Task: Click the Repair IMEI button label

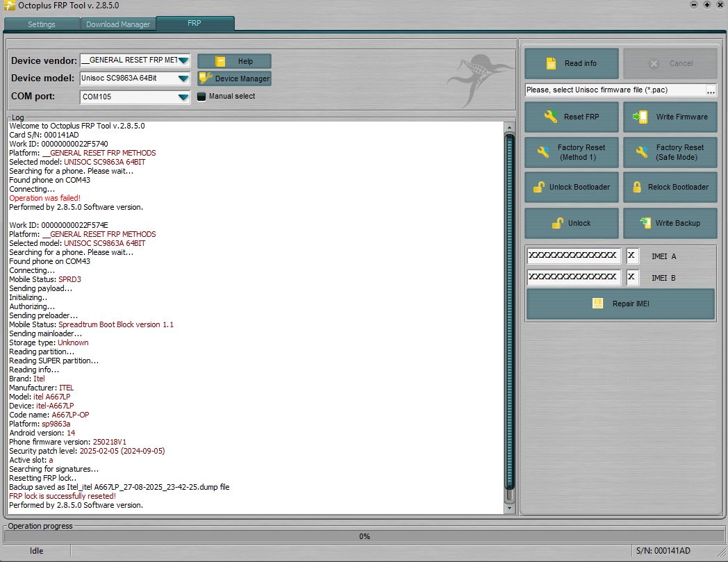Action: [631, 304]
